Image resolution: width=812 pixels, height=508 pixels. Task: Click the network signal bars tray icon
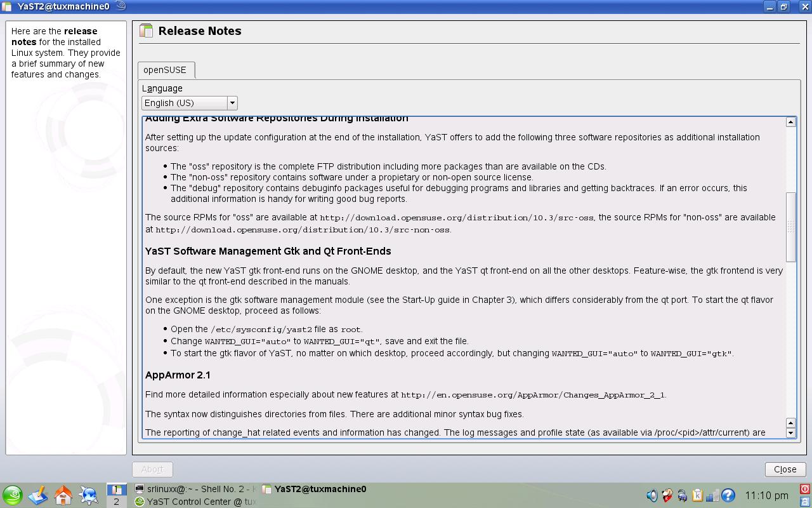click(712, 495)
